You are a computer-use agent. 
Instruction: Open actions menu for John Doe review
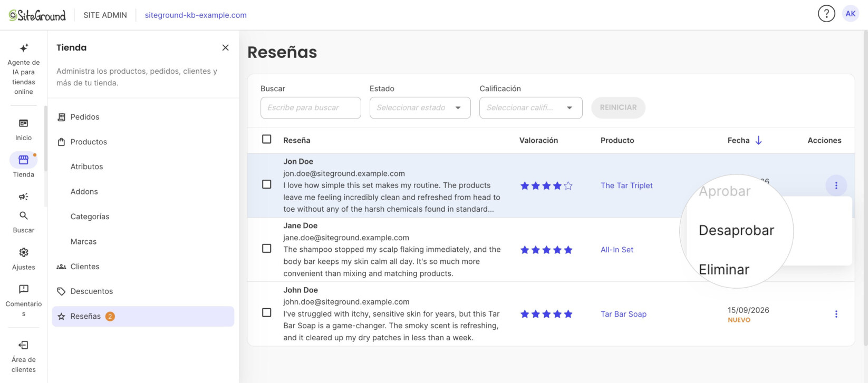836,314
